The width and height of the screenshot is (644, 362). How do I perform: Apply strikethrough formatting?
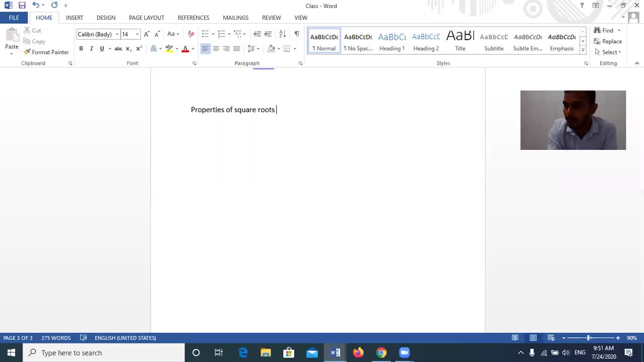click(x=118, y=49)
